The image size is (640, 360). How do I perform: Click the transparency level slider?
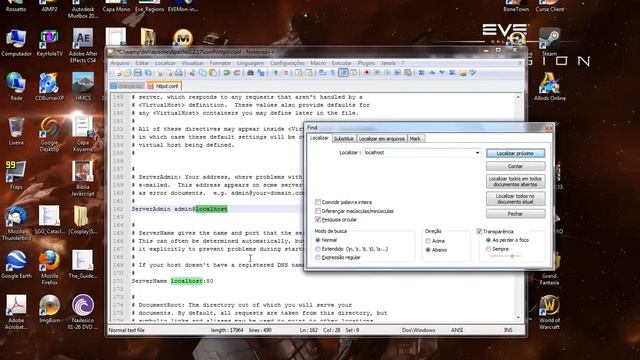[512, 256]
